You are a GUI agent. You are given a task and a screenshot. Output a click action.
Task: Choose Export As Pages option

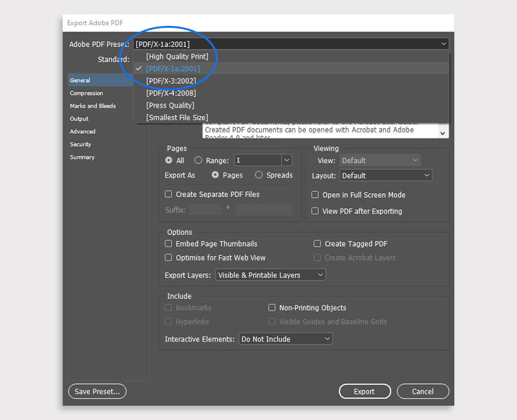tap(215, 174)
